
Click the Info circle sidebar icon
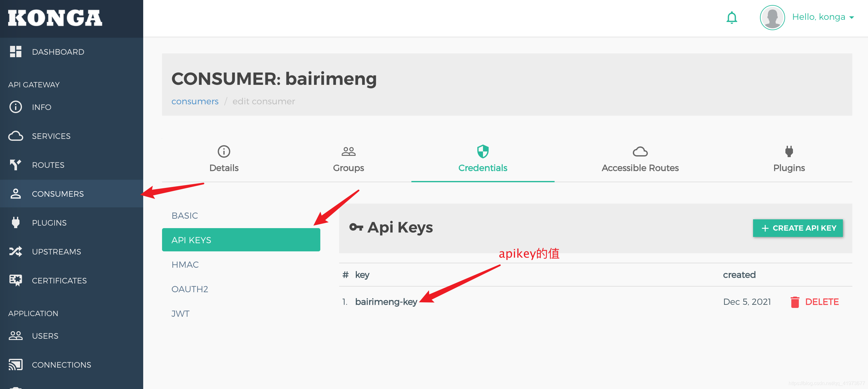tap(15, 107)
